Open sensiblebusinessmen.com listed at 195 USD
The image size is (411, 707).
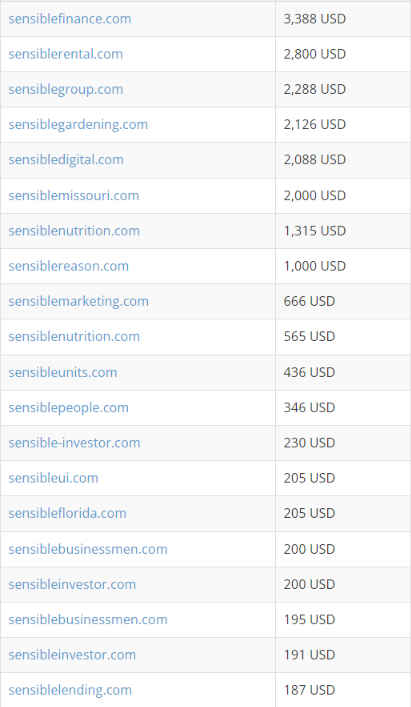pos(88,620)
